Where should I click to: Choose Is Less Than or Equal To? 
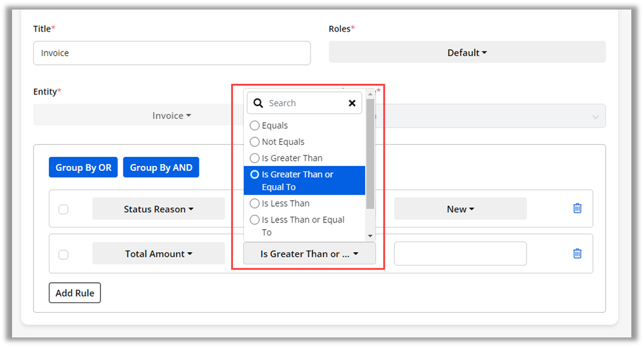point(255,220)
